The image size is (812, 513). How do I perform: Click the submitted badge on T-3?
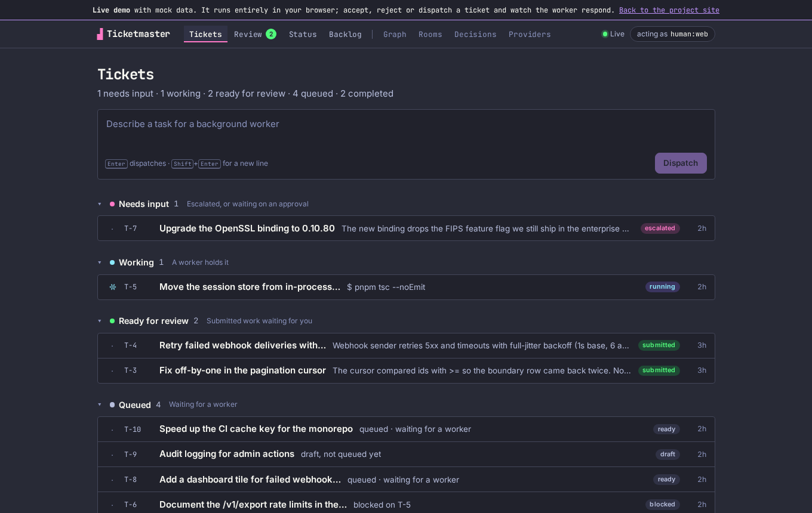[659, 370]
